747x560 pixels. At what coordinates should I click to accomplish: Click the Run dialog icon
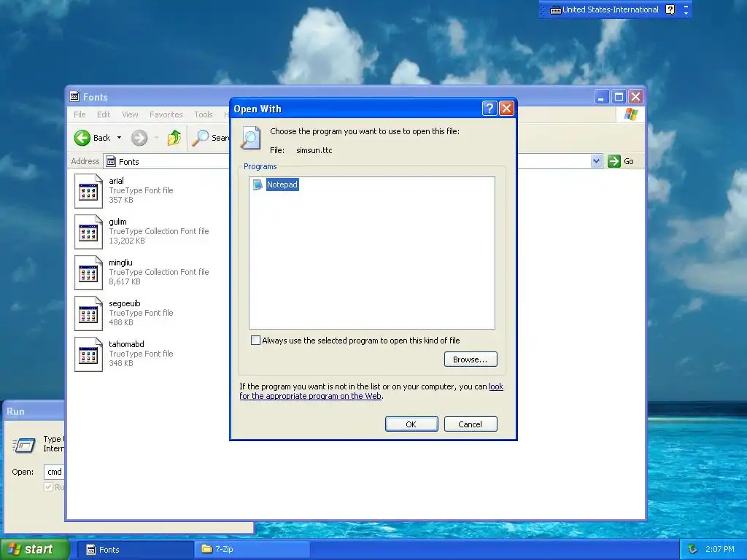pyautogui.click(x=24, y=446)
